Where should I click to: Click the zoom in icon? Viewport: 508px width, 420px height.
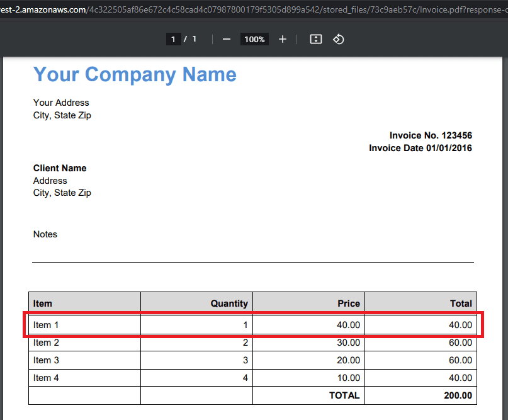[x=282, y=39]
